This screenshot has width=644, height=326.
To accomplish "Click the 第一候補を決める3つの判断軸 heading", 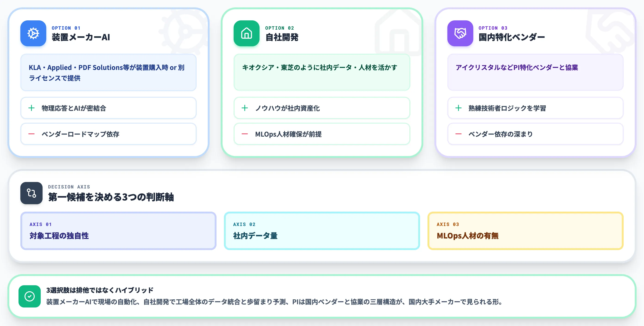I will pyautogui.click(x=111, y=197).
